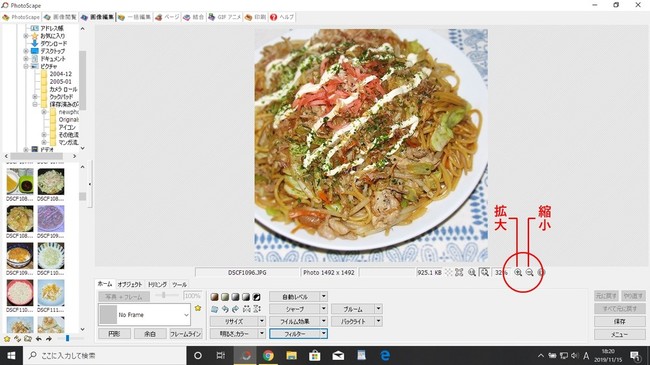Click the zoom out magnifier icon

point(529,273)
